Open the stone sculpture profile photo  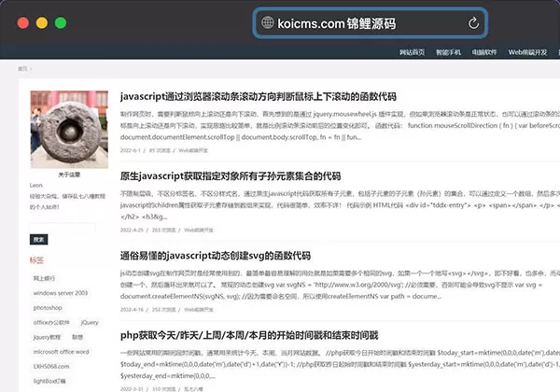[x=69, y=129]
